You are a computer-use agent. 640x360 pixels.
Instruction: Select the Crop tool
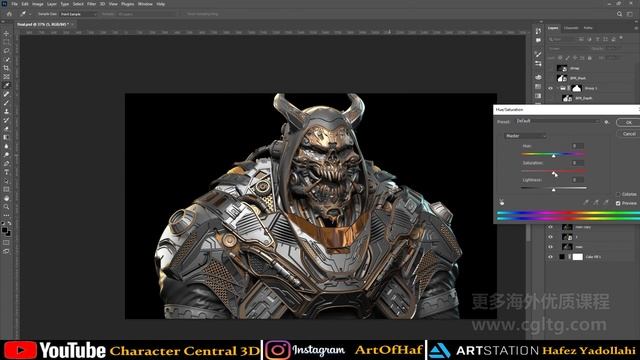pyautogui.click(x=6, y=68)
